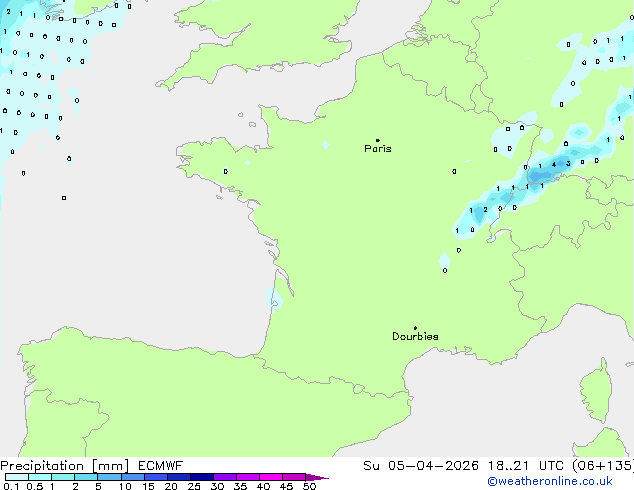Select the 0.1–0.5 mm legend swatch
Image resolution: width=634 pixels, height=490 pixels.
click(17, 477)
